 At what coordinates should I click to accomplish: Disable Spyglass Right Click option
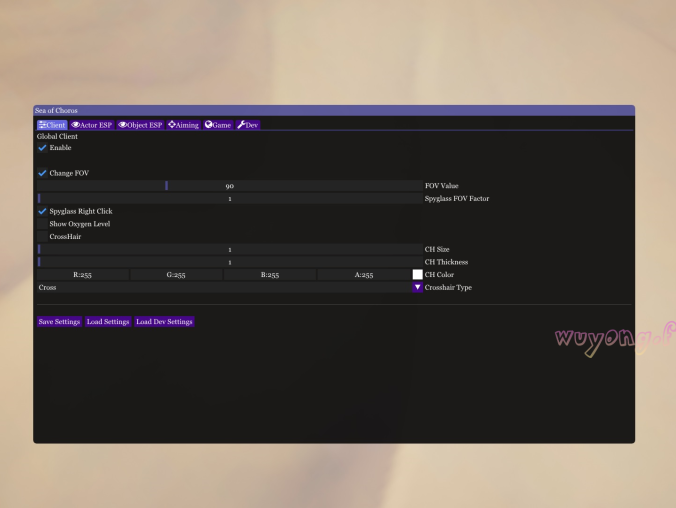pyautogui.click(x=42, y=211)
